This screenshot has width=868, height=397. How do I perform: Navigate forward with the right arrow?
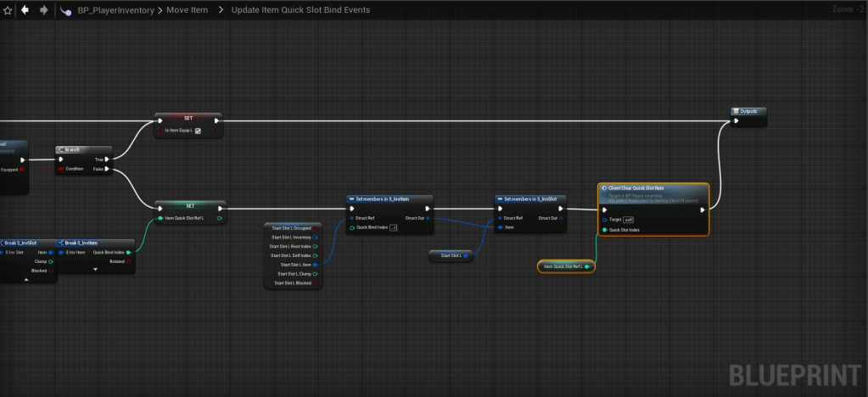click(x=43, y=9)
